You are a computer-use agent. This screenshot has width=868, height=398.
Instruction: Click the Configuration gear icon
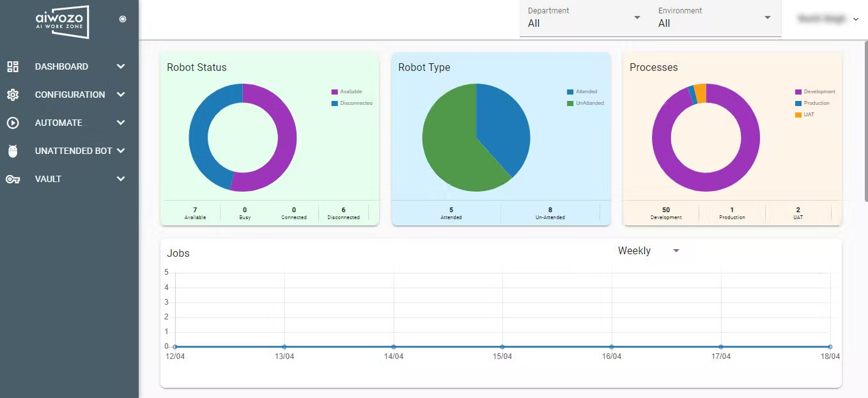[13, 95]
